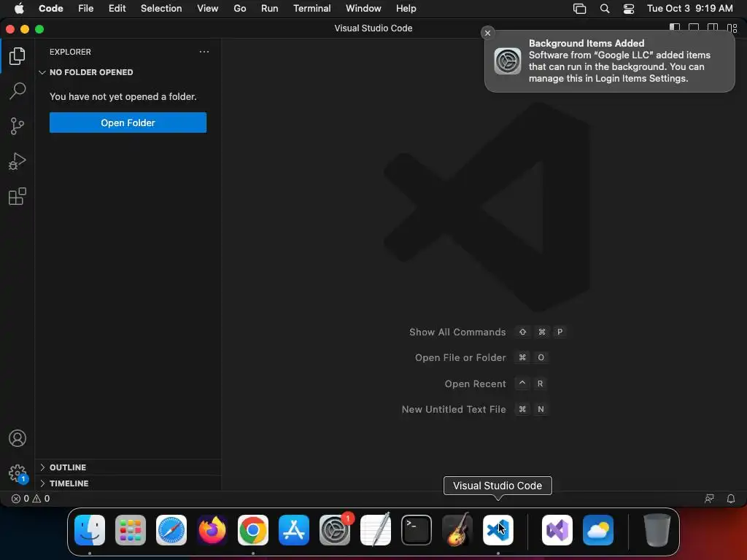The image size is (747, 560).
Task: Open the Explorer view in activity bar
Action: pos(18,56)
